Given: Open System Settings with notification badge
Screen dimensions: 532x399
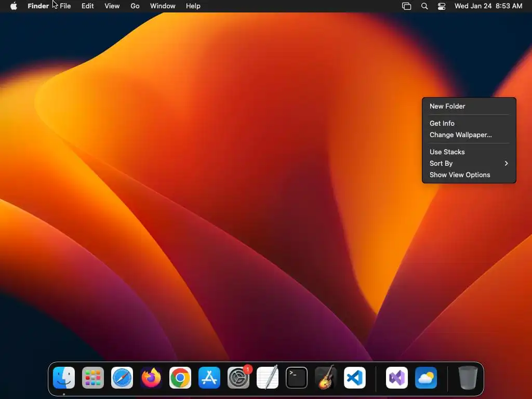Looking at the screenshot, I should pyautogui.click(x=238, y=378).
